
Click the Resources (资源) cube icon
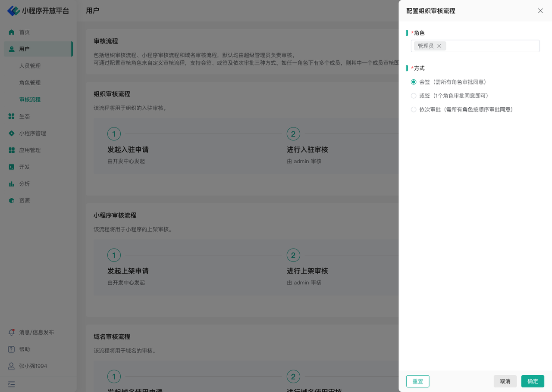tap(12, 201)
